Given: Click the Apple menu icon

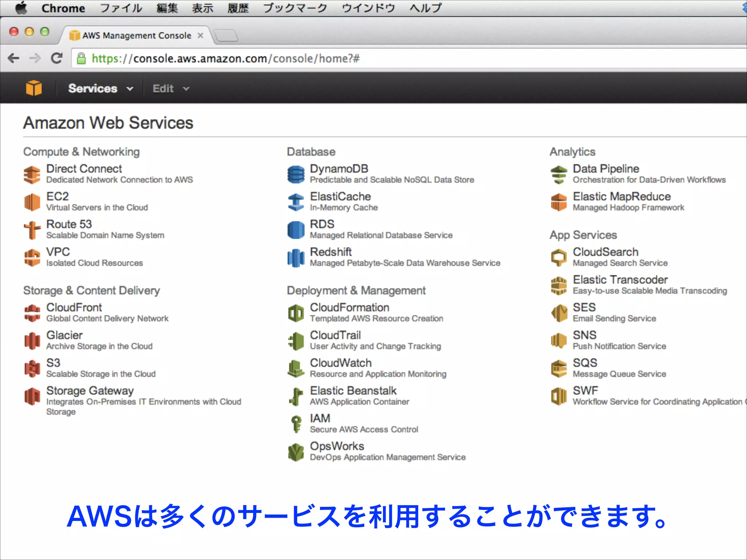Looking at the screenshot, I should pos(22,8).
